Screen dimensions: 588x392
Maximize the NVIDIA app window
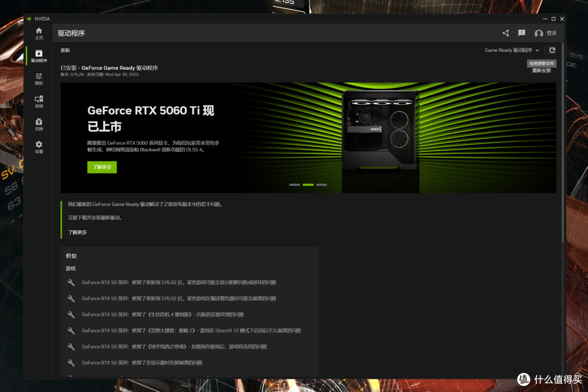[554, 19]
